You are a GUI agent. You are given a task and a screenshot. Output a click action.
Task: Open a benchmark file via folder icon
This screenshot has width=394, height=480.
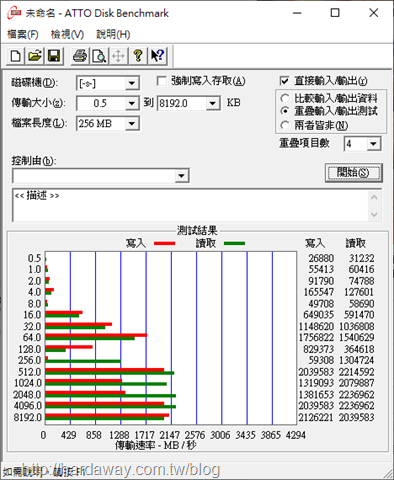pos(35,56)
